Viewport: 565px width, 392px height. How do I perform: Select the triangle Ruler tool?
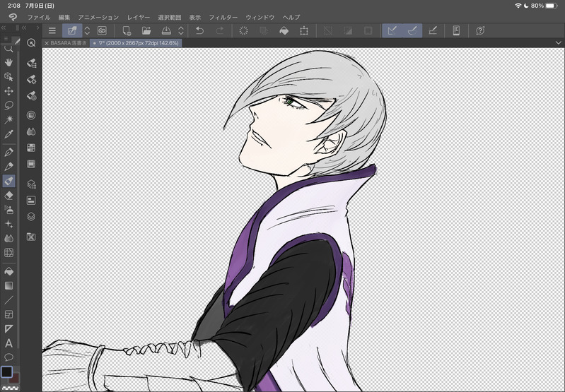click(x=8, y=328)
